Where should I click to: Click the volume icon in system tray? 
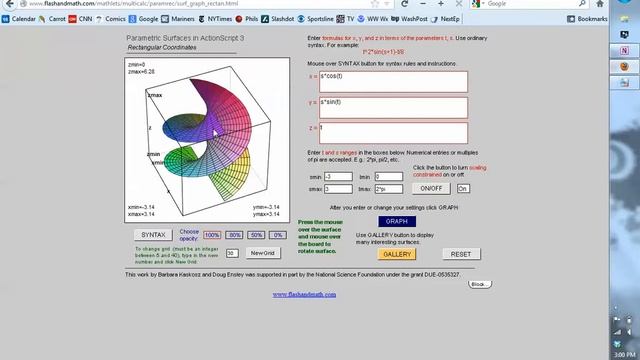[629, 332]
